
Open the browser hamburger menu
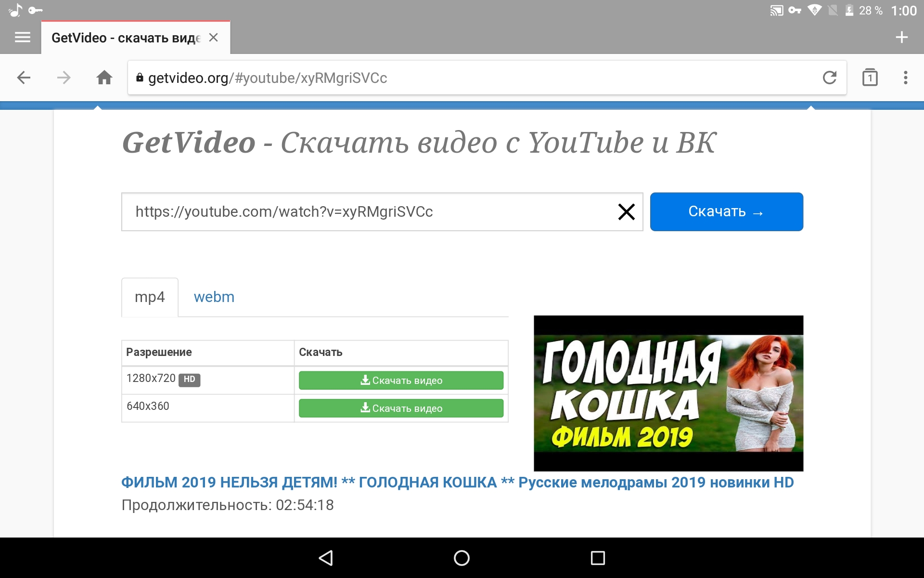tap(22, 37)
